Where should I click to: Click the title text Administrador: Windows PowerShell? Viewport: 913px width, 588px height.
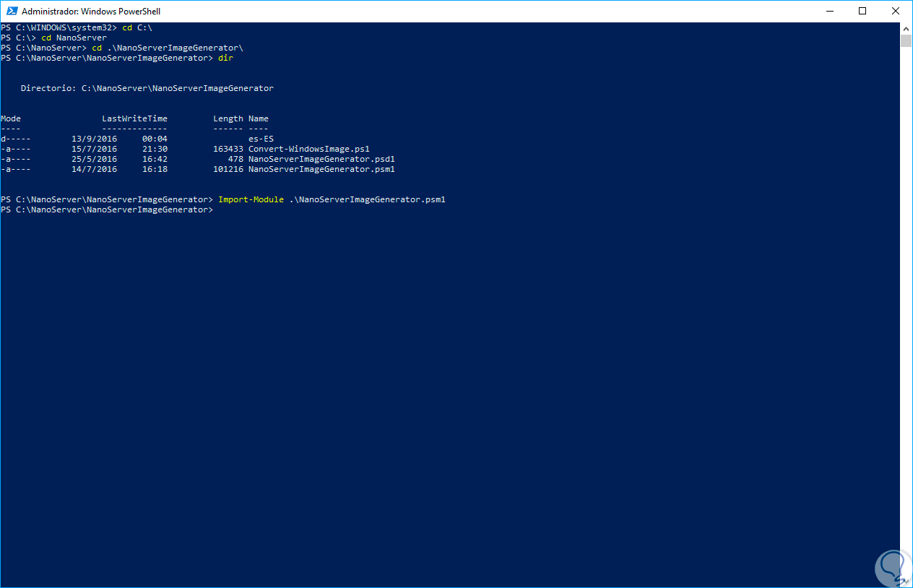[x=90, y=12]
